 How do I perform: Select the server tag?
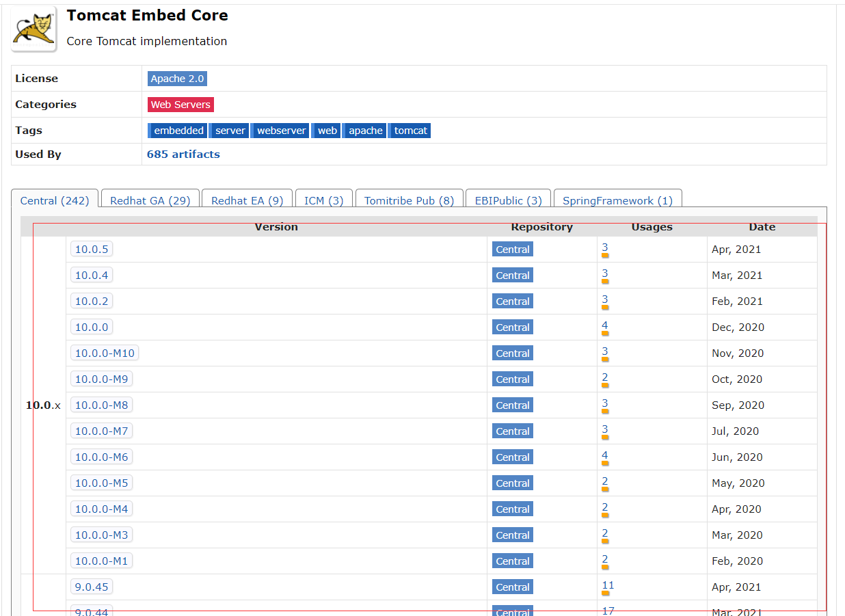tap(229, 131)
